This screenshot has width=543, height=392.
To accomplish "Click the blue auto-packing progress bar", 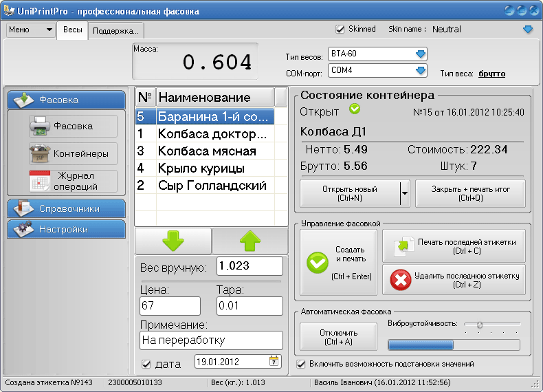I will [x=454, y=345].
